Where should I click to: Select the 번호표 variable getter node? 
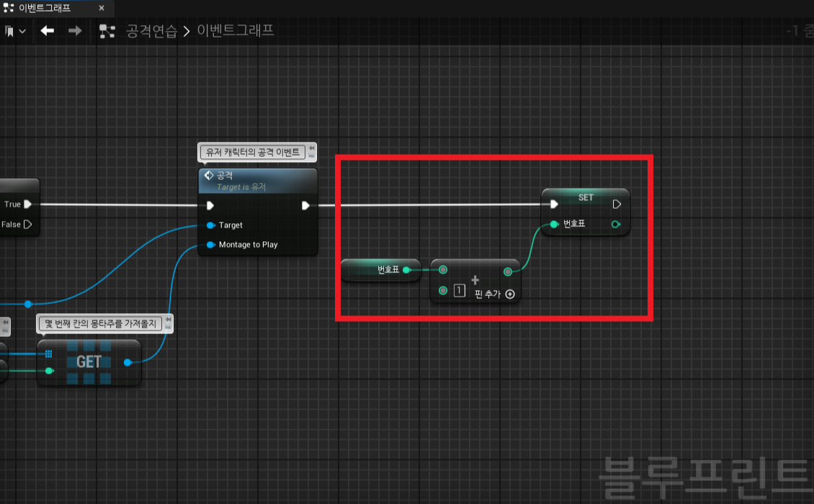(x=380, y=270)
